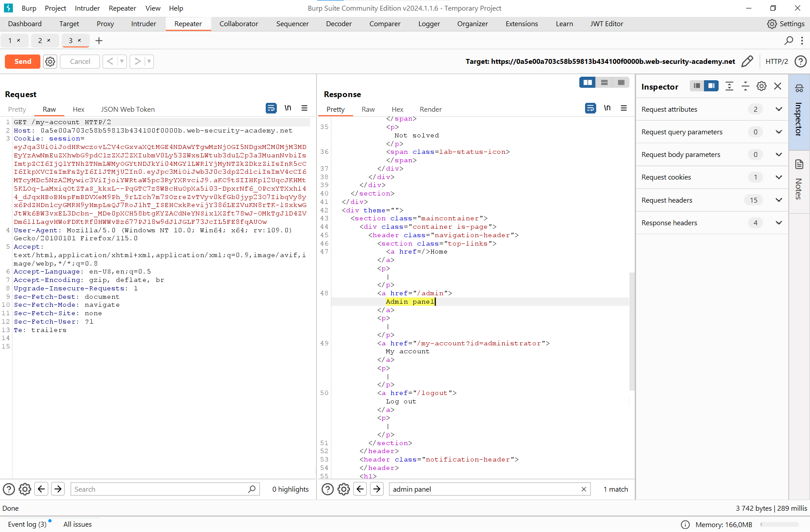Expand all Inspector sections

coord(729,86)
